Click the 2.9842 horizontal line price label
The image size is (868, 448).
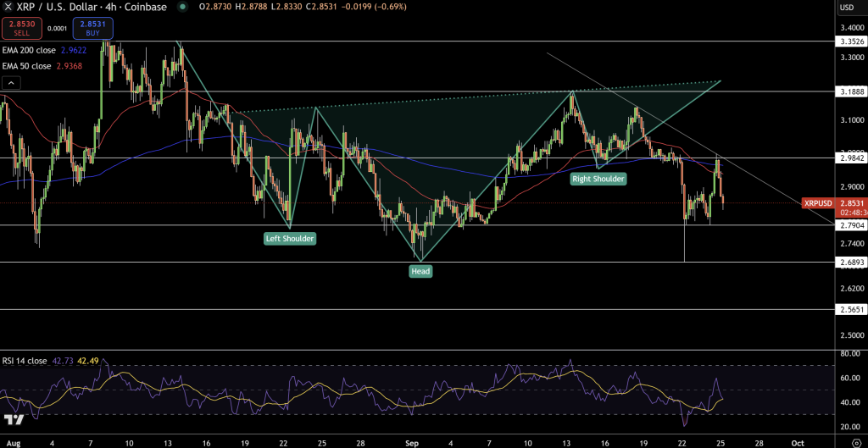coord(851,158)
